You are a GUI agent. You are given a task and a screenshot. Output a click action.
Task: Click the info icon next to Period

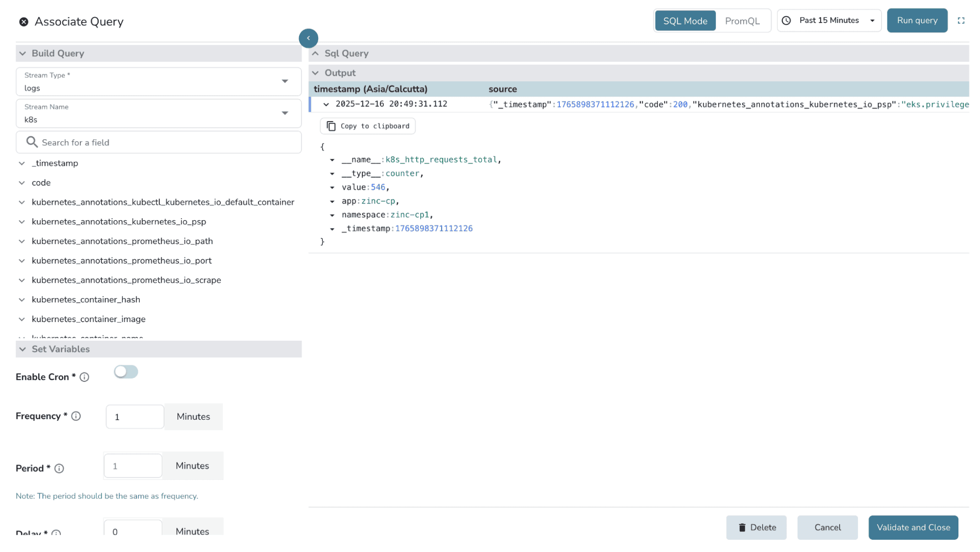(59, 468)
